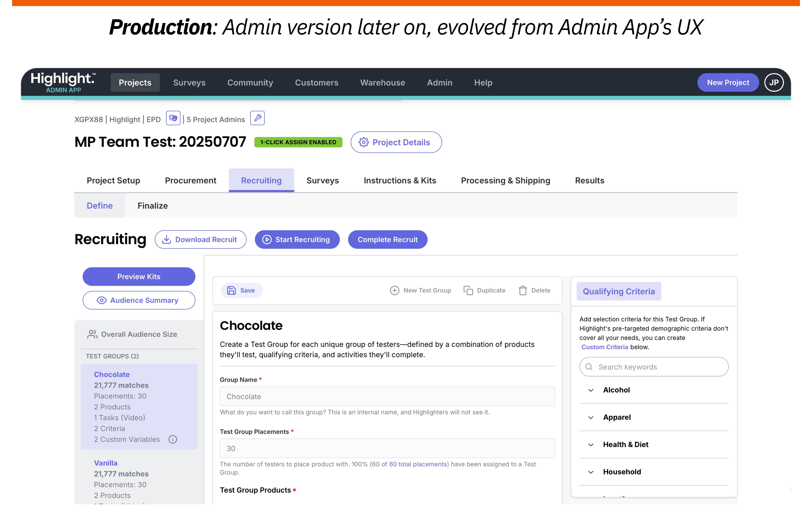Viewport: 812px width, 530px height.
Task: Open the Projects nav item
Action: pyautogui.click(x=135, y=83)
